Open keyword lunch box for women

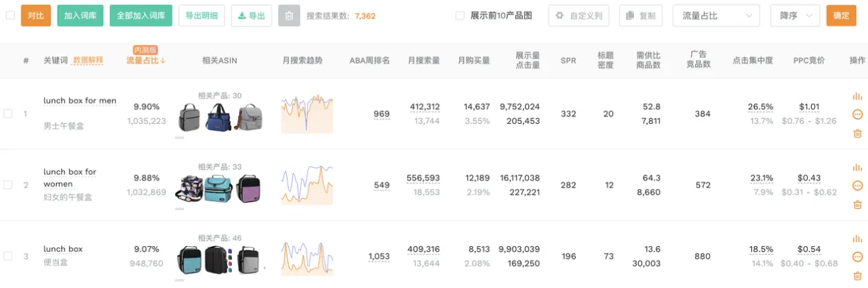coord(70,178)
